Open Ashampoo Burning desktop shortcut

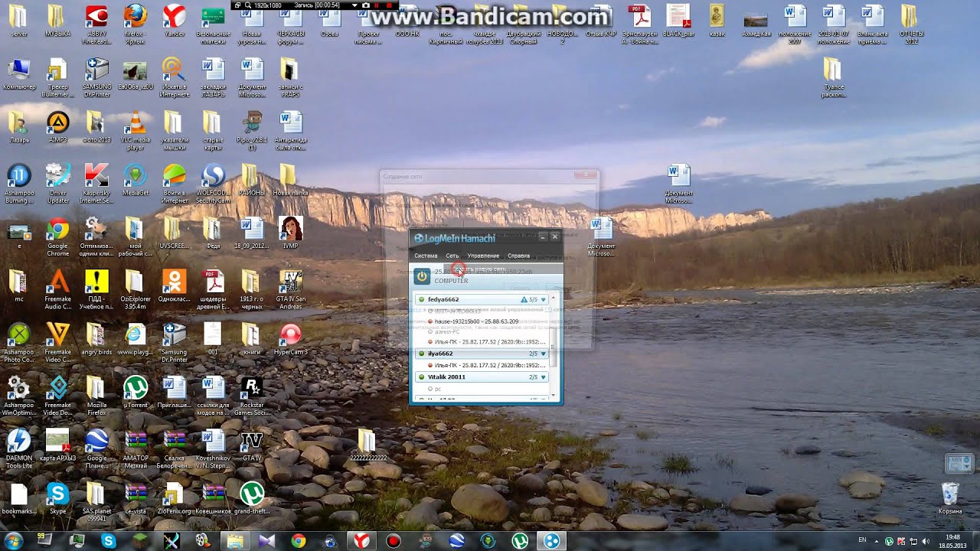point(19,184)
